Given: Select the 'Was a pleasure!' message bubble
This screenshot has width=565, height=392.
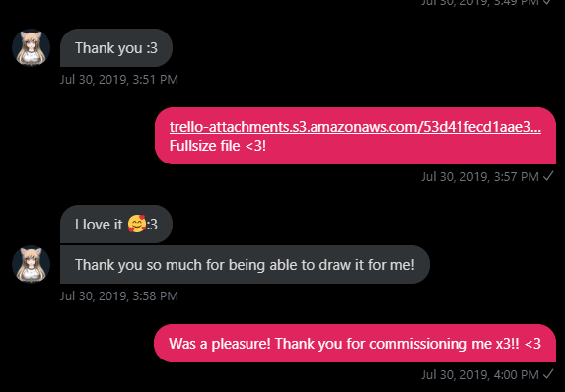Looking at the screenshot, I should [x=355, y=344].
